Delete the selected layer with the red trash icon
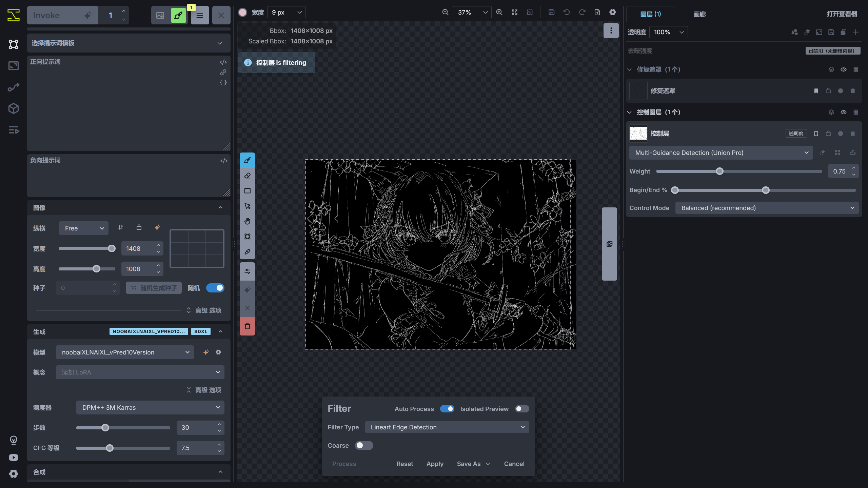 click(x=247, y=326)
